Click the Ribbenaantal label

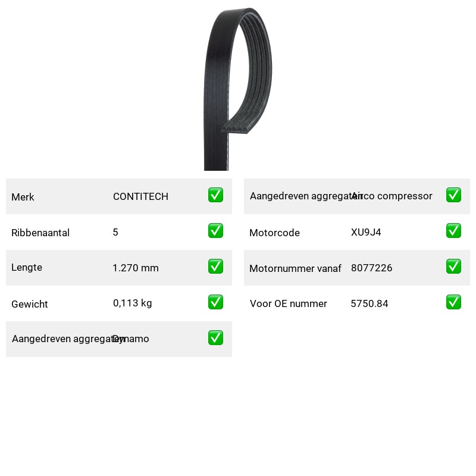click(x=40, y=233)
